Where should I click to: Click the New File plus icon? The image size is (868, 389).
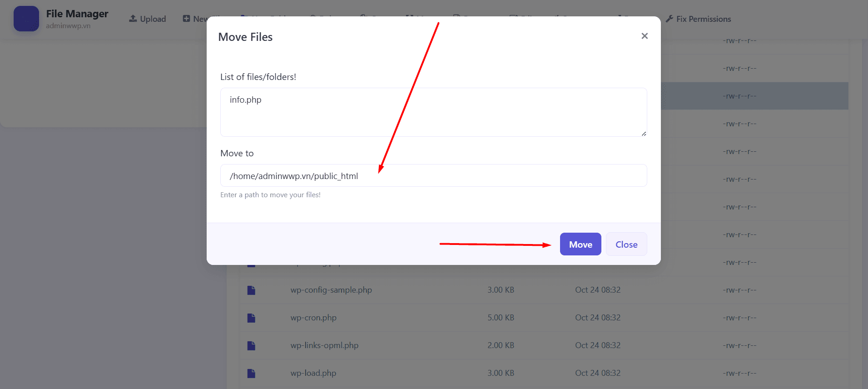tap(186, 19)
